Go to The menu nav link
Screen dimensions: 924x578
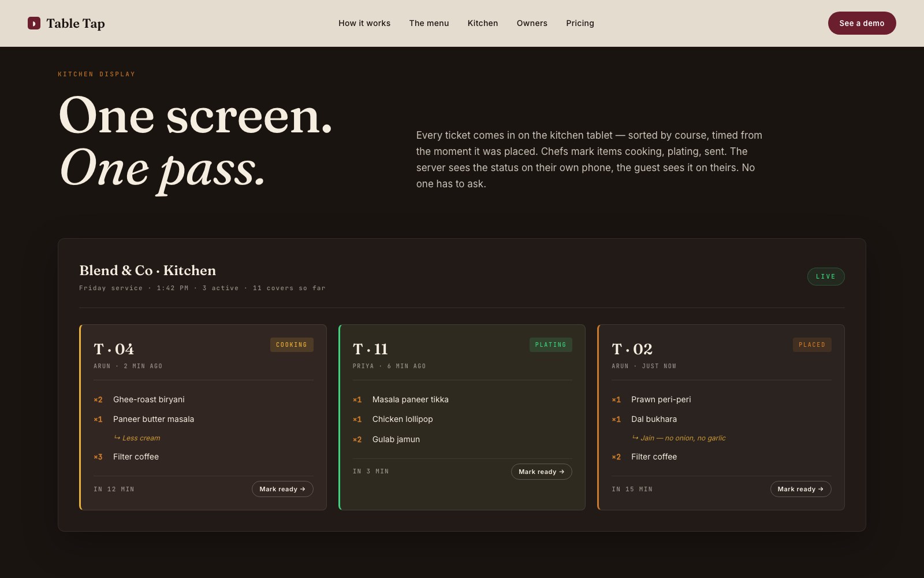[429, 23]
